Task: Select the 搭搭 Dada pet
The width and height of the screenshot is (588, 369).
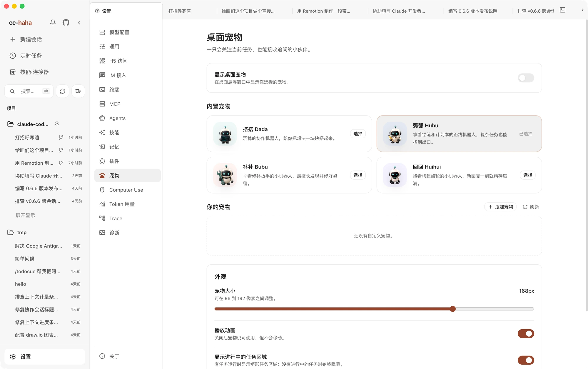Action: pyautogui.click(x=358, y=134)
